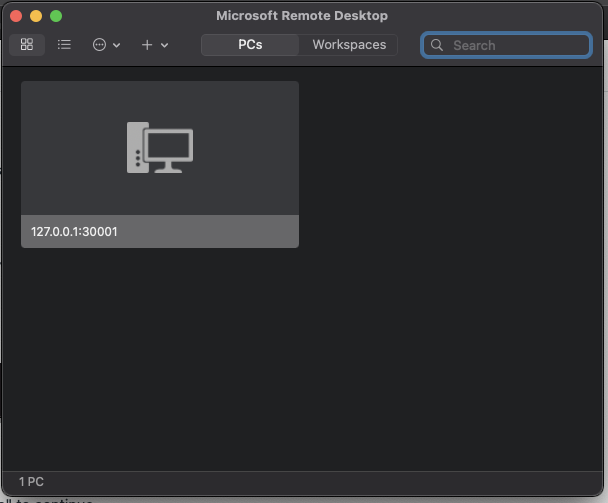Viewport: 608px width, 503px height.
Task: Click the Microsoft Remote Desktop title
Action: 302,16
